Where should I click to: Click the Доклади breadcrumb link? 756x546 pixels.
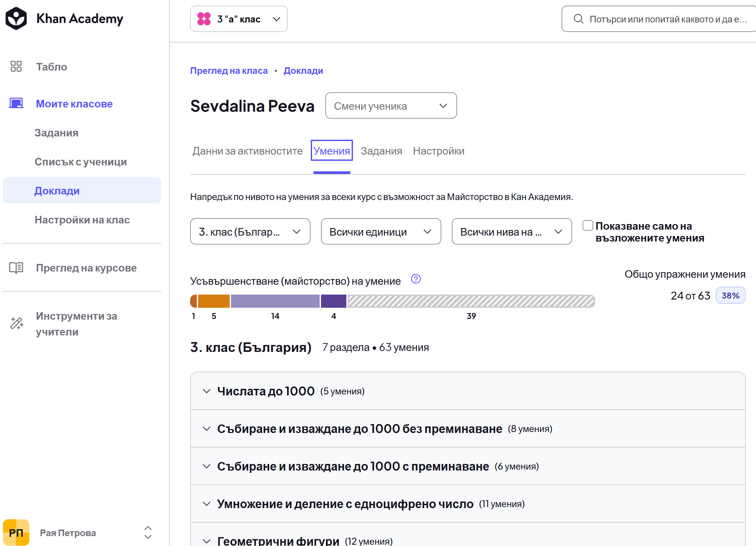[303, 71]
